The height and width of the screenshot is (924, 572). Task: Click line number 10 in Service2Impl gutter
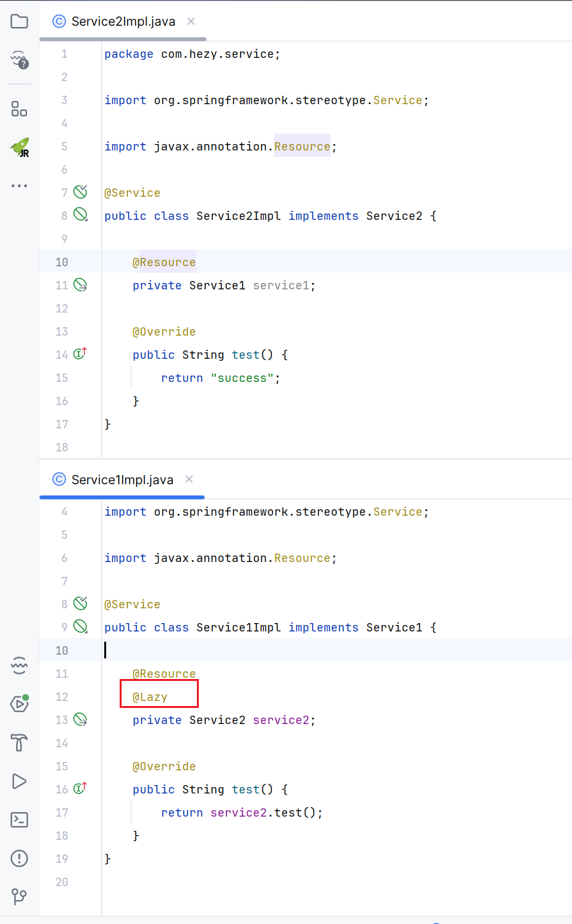coord(62,262)
